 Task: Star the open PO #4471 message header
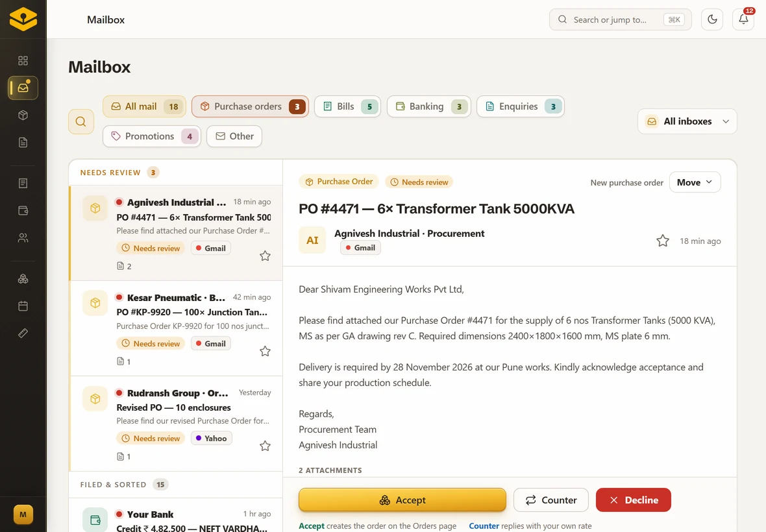pyautogui.click(x=662, y=241)
